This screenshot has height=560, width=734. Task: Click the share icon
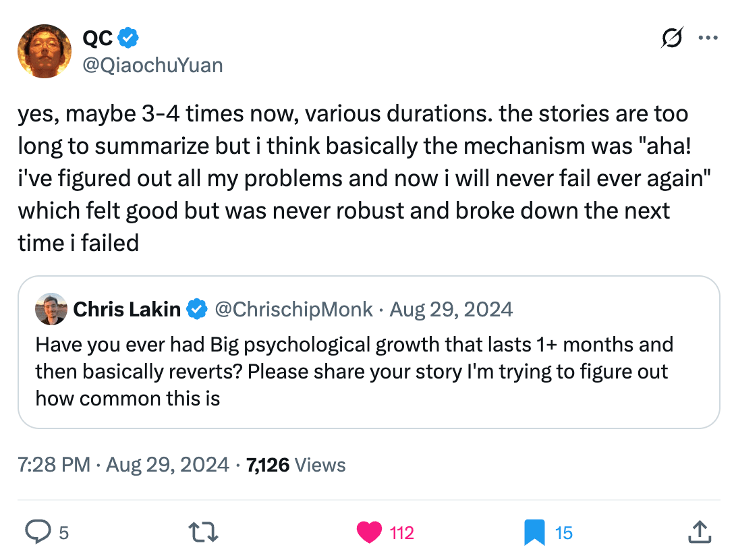(700, 532)
